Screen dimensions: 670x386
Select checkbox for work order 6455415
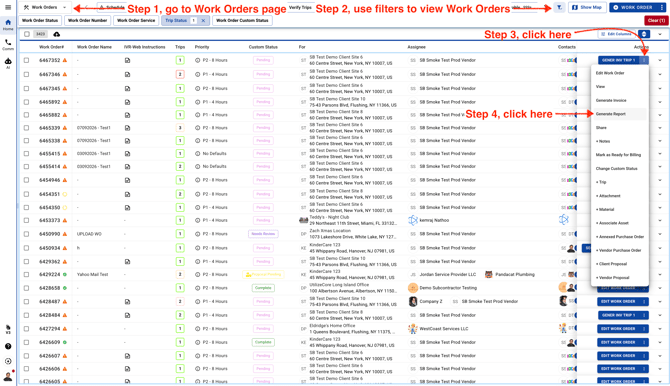[x=26, y=153]
